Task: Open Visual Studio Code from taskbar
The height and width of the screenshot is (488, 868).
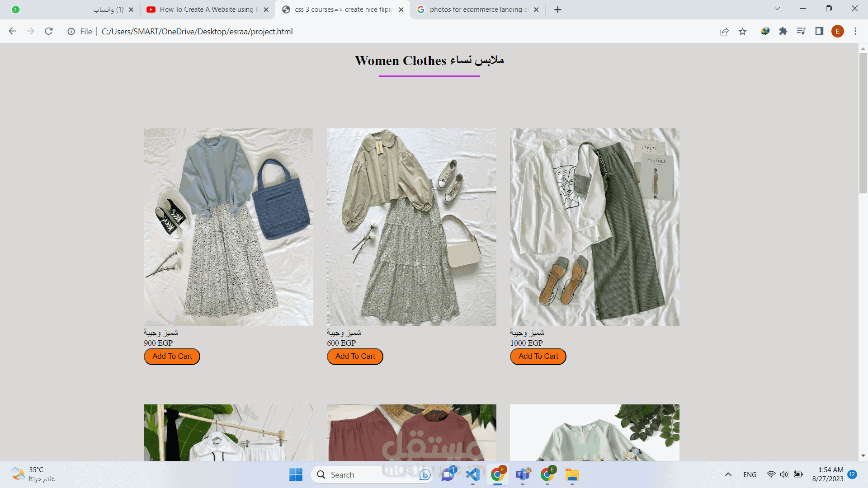Action: pyautogui.click(x=473, y=474)
